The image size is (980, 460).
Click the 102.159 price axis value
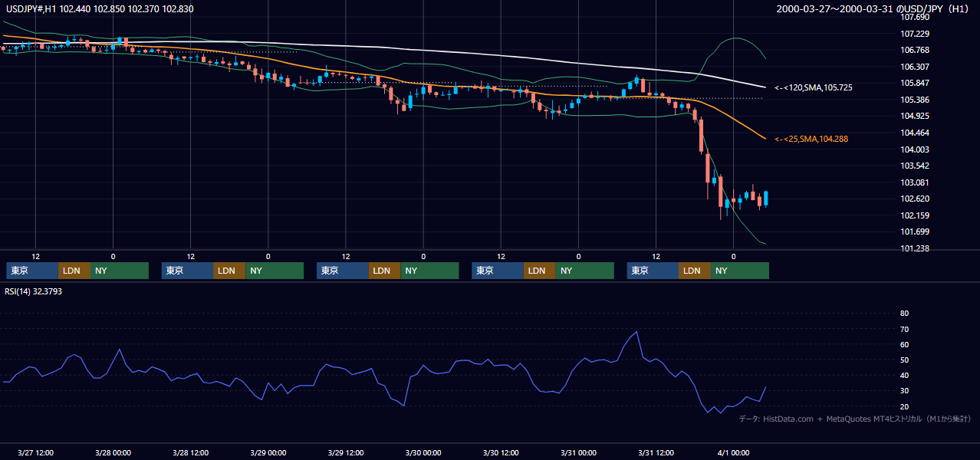point(913,215)
